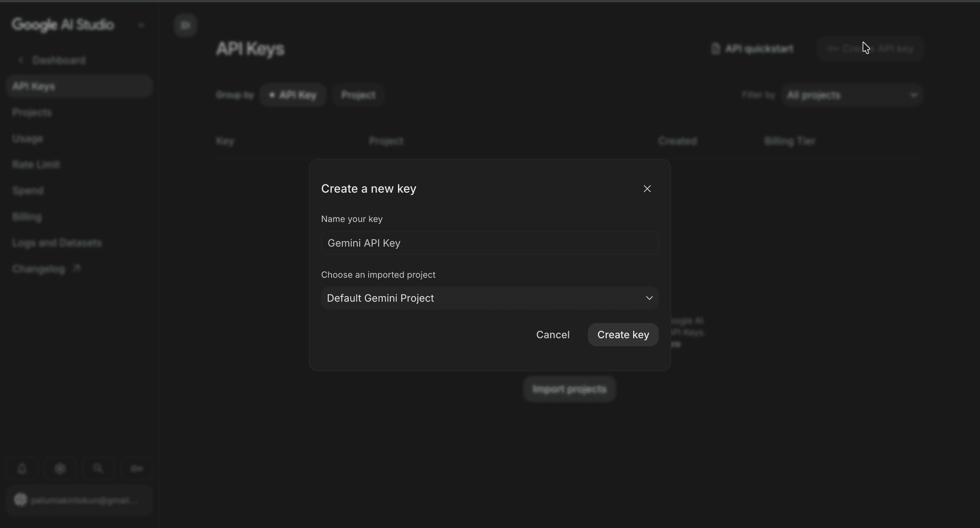
Task: Open the API quickstart link
Action: 752,49
